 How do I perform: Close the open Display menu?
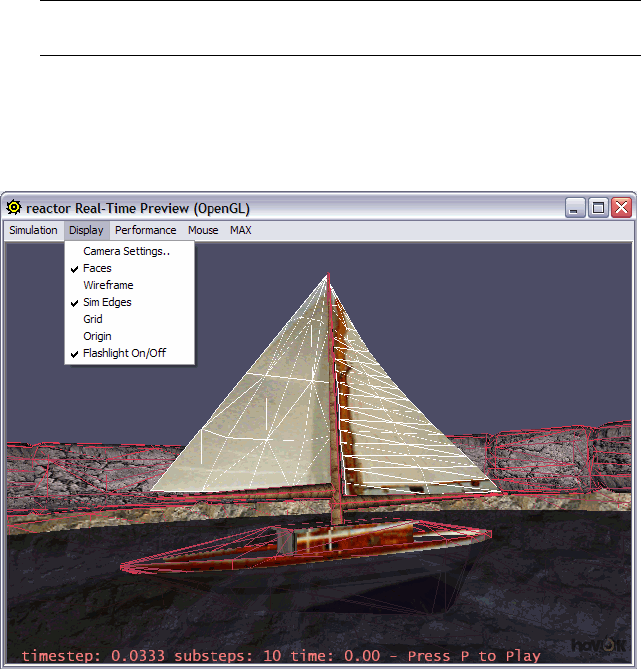tap(86, 230)
